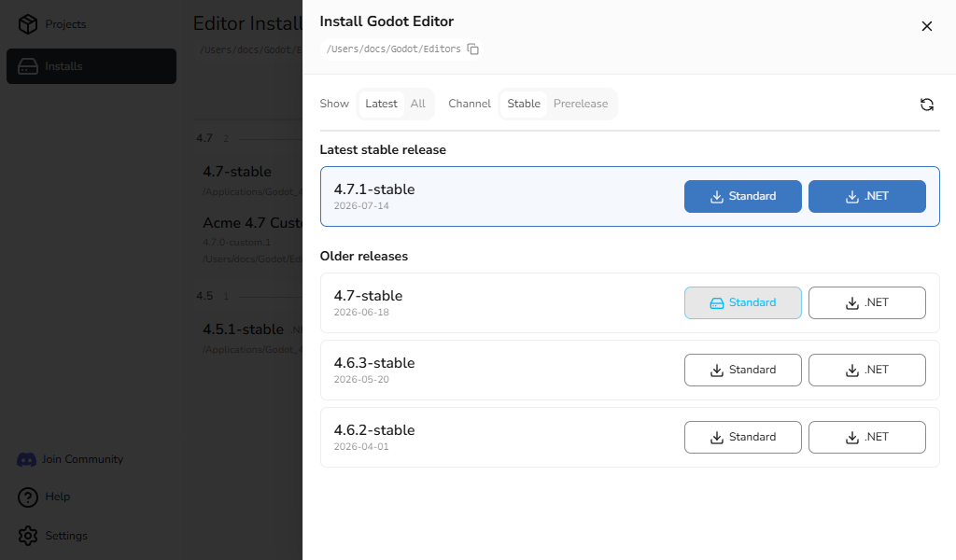Viewport: 956px width, 560px height.
Task: Download 4.7.1-stable Standard build
Action: (742, 196)
